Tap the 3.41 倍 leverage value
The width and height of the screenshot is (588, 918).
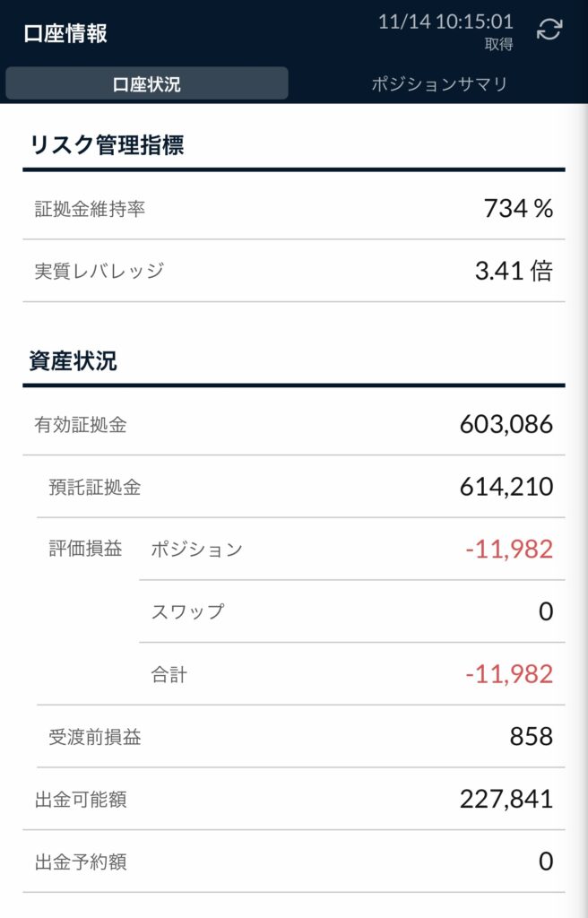click(514, 271)
